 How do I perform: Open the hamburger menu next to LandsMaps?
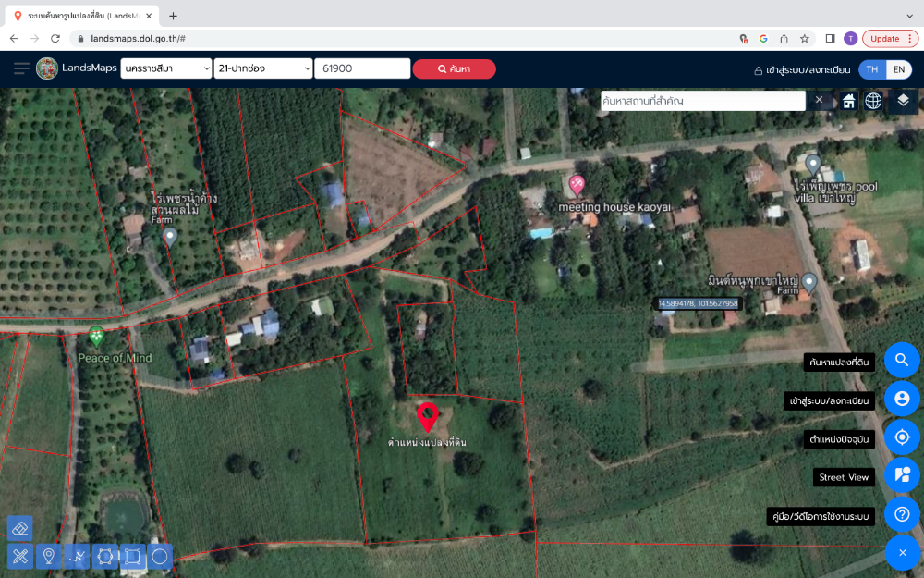pyautogui.click(x=21, y=68)
